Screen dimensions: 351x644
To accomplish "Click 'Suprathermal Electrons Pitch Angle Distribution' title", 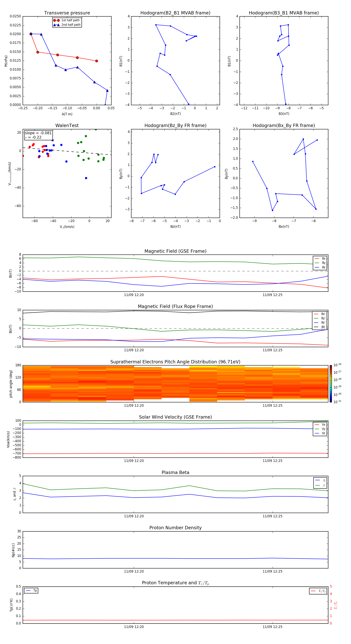I will coord(175,362).
